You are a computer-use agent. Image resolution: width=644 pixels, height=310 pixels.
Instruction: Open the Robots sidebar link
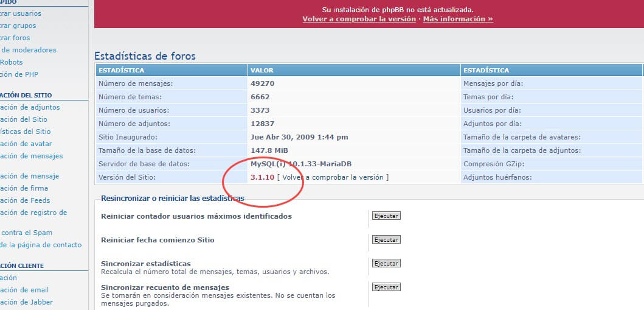[x=12, y=62]
